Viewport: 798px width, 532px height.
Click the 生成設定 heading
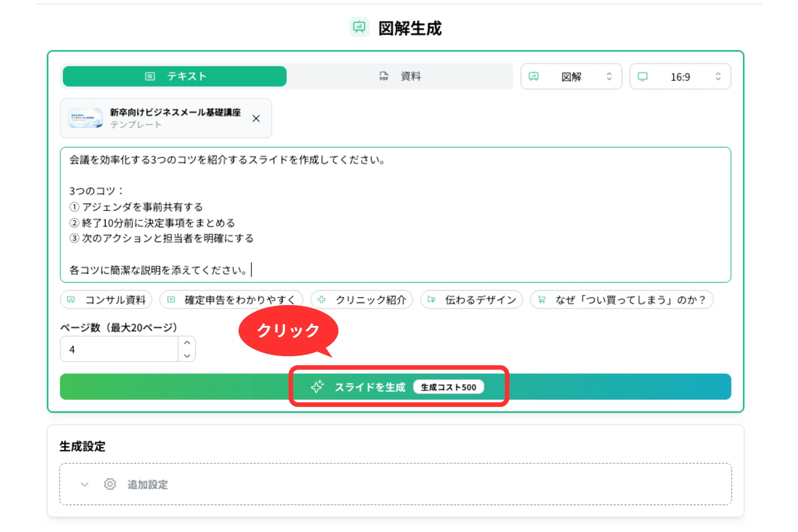(82, 446)
